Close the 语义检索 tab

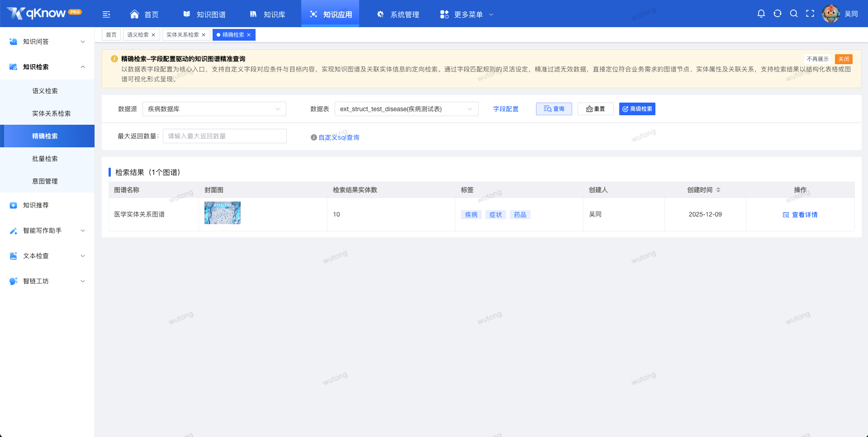click(153, 34)
